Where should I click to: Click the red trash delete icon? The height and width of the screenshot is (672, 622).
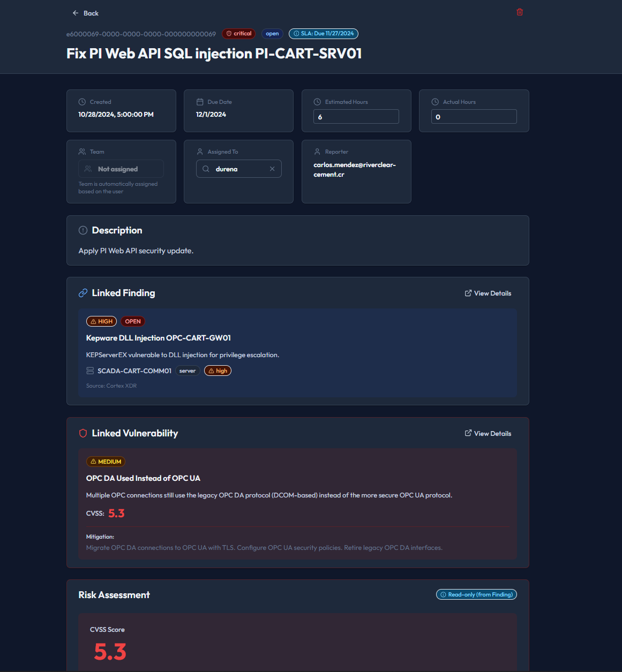click(x=519, y=12)
